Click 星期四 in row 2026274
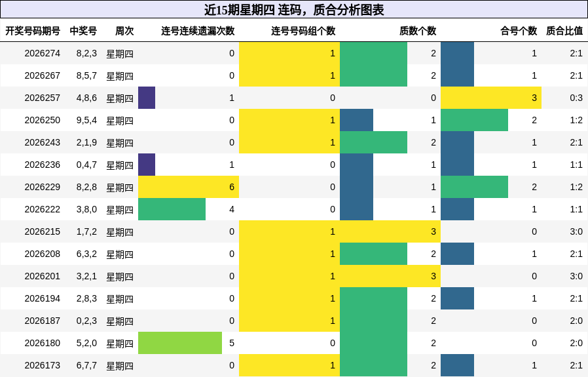 click(x=120, y=54)
